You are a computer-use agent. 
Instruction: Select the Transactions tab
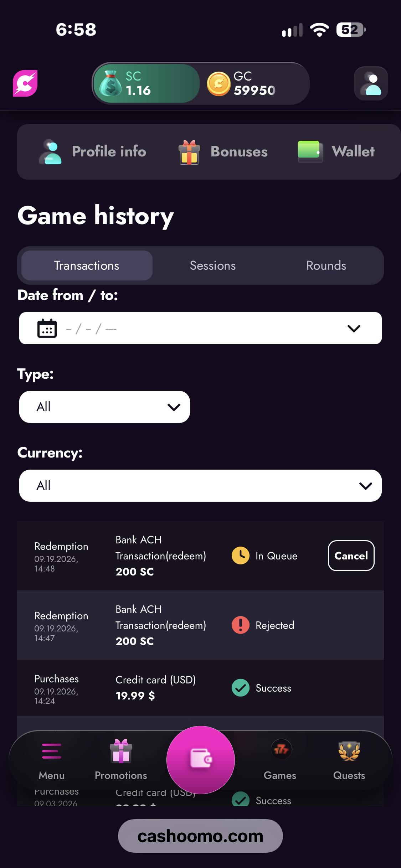tap(87, 265)
